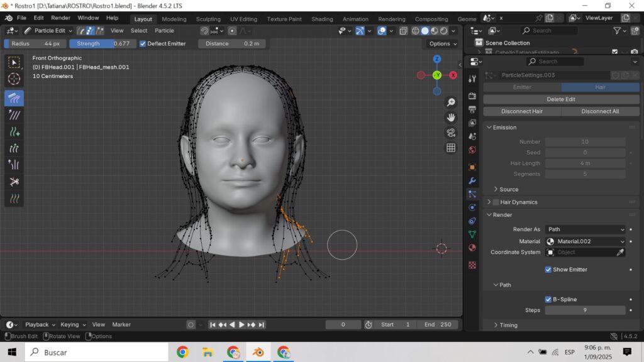
Task: Click the Delete Edit button
Action: tap(561, 99)
